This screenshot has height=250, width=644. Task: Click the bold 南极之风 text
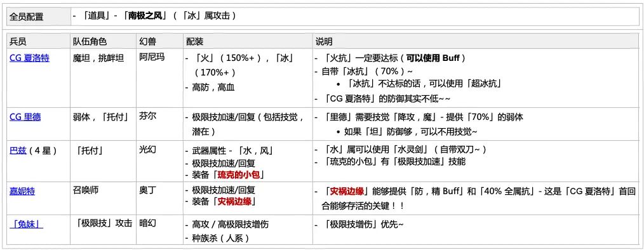tap(146, 16)
